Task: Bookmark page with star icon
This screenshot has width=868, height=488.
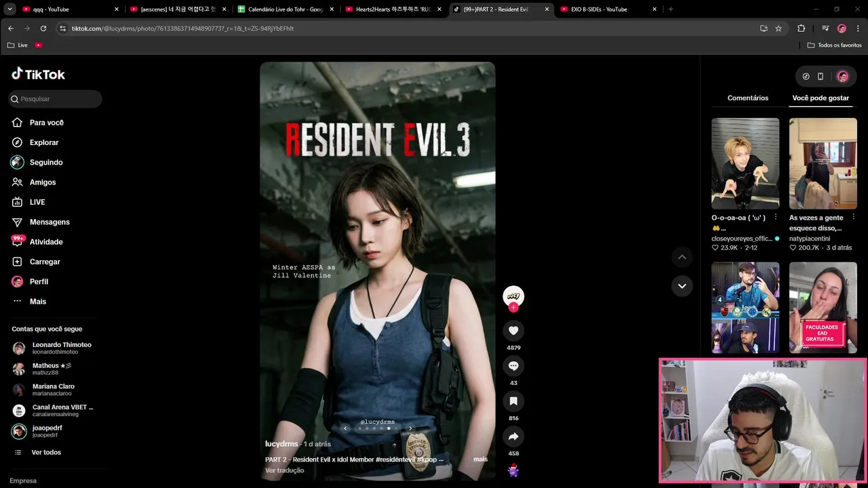Action: (x=778, y=28)
